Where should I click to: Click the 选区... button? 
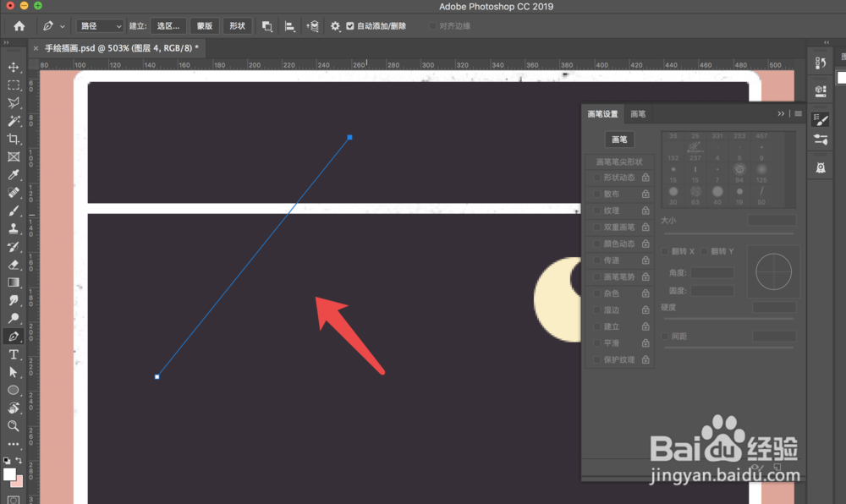point(168,26)
